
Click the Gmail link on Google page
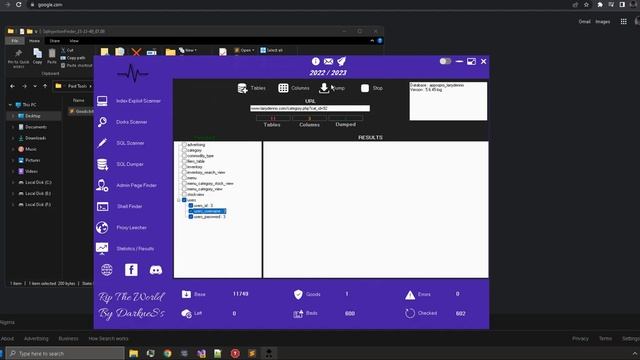pyautogui.click(x=584, y=22)
